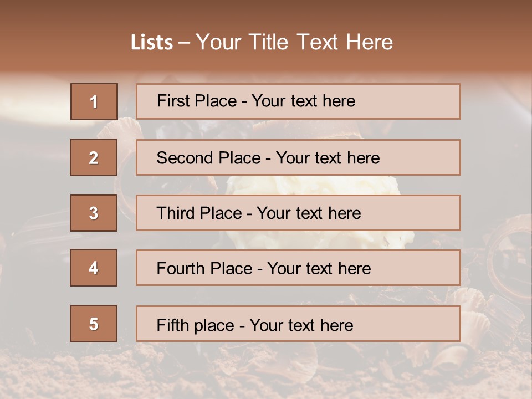
Task: Select the 'First Place - Your text here' bar
Action: click(298, 101)
